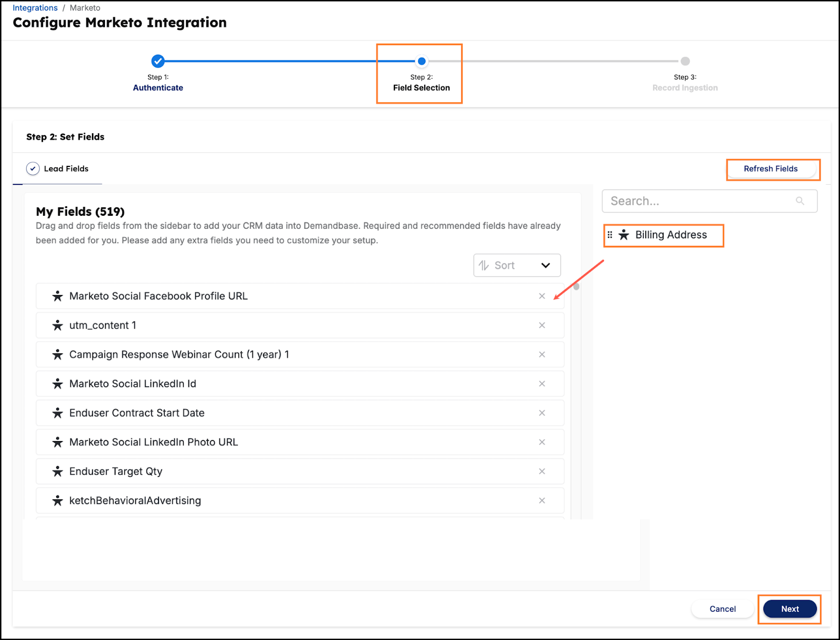Select Record Ingestion step label
The image size is (840, 640).
pos(685,88)
